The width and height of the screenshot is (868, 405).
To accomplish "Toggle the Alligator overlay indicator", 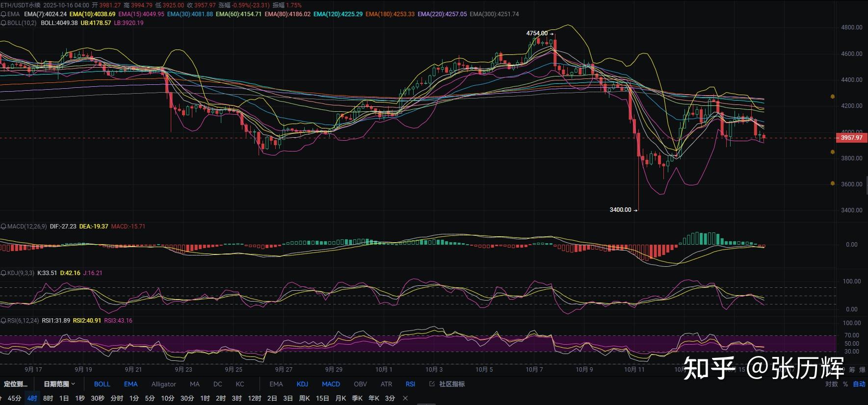I will (163, 384).
